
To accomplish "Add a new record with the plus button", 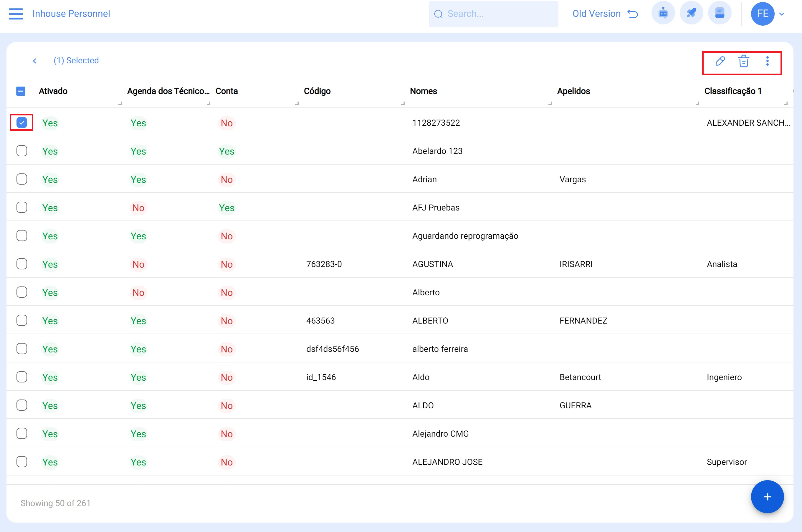I will pyautogui.click(x=767, y=497).
